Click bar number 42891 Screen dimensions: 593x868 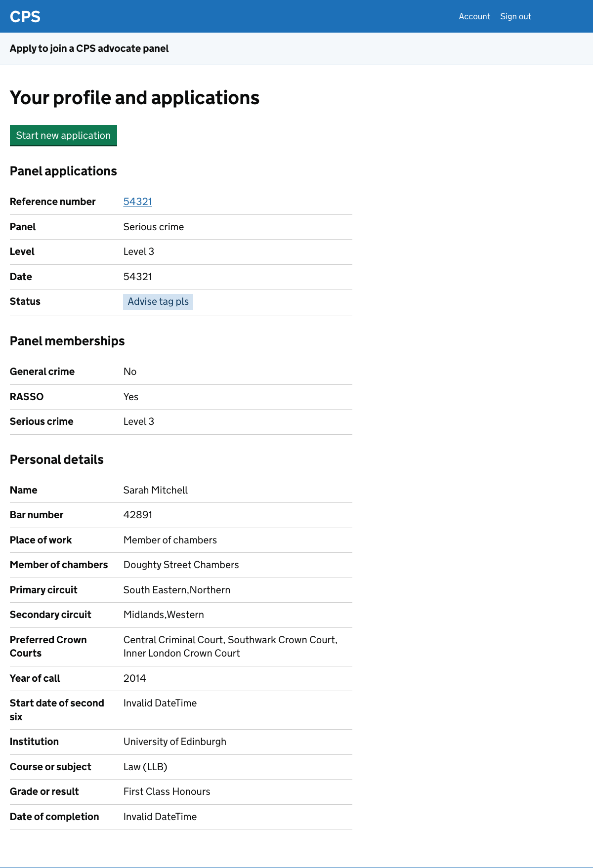click(138, 515)
